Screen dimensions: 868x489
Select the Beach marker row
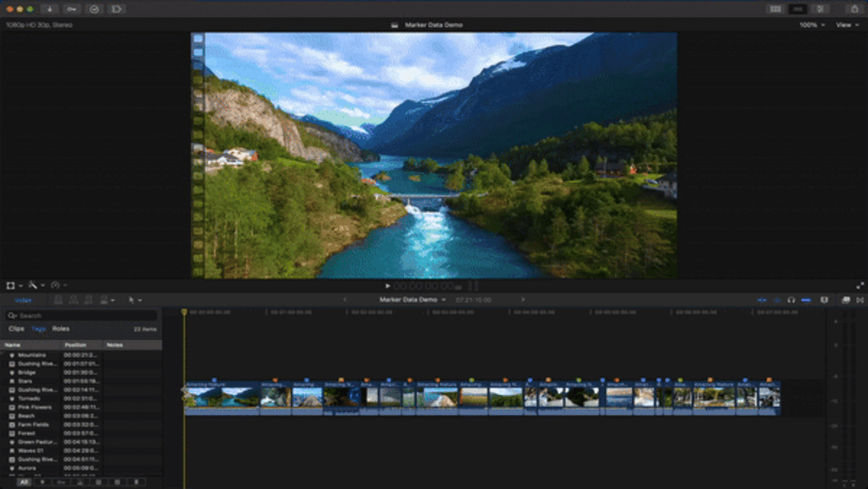tap(80, 416)
